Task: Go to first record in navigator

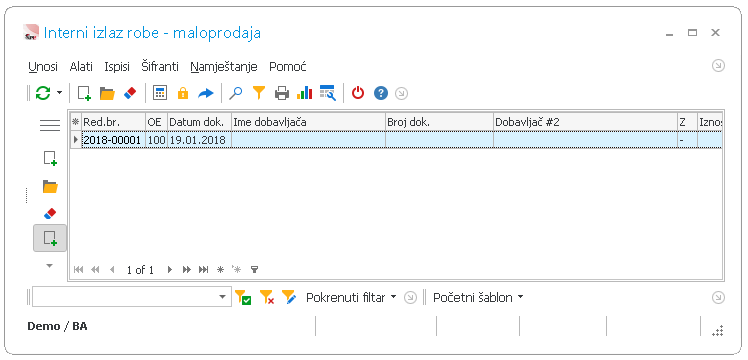Action: (78, 270)
